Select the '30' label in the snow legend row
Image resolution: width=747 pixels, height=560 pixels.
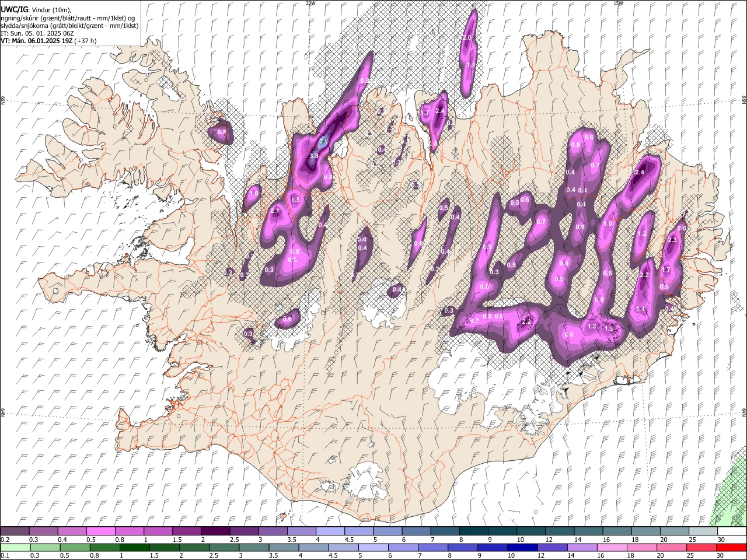point(721,540)
